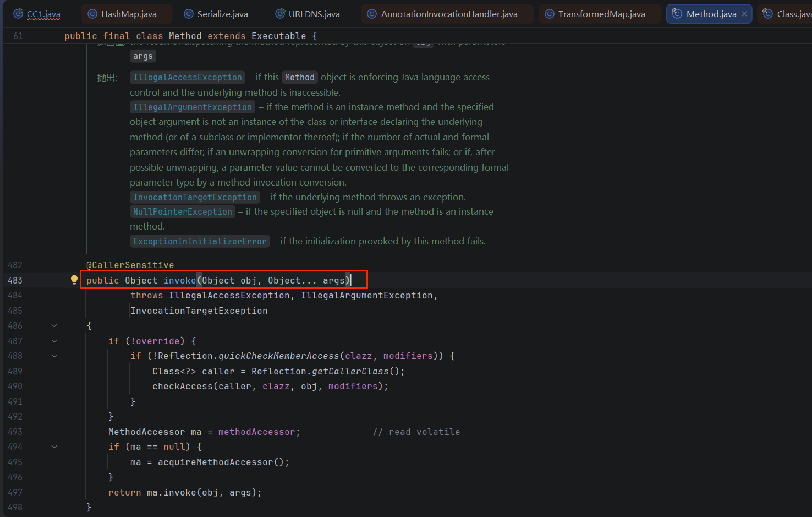Click getCallerClass on line 489
This screenshot has height=517, width=812.
pos(350,372)
